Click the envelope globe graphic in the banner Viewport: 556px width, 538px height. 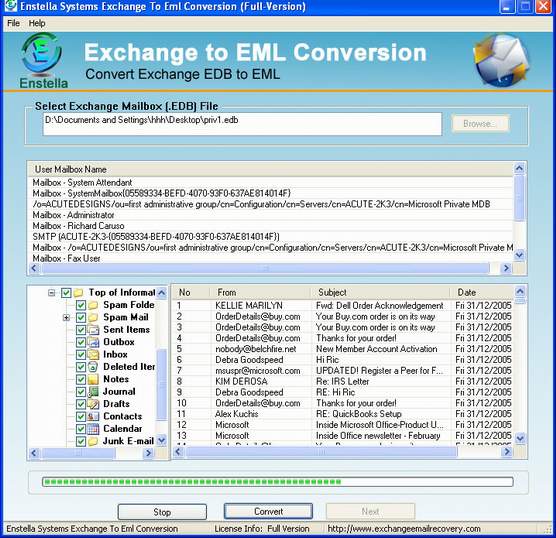pos(501,60)
